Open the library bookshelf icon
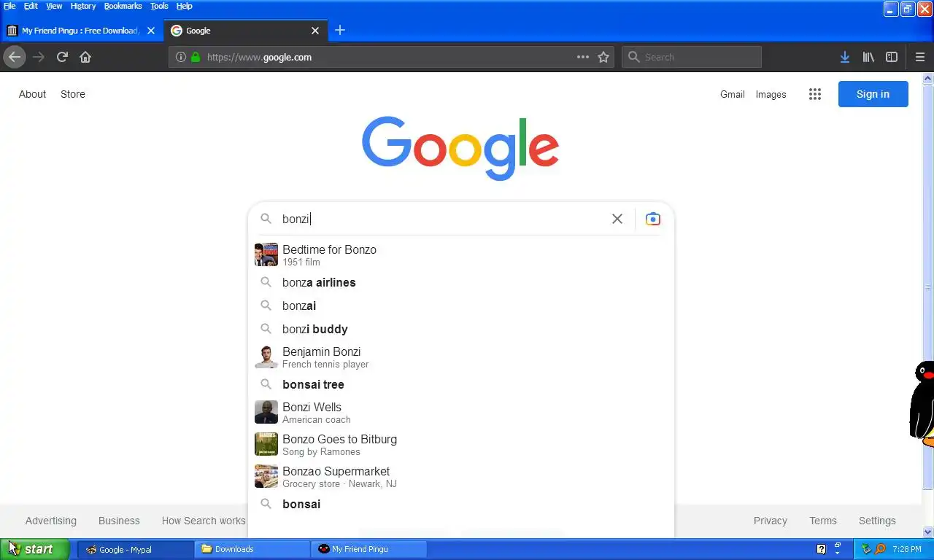Viewport: 934px width, 560px height. (868, 57)
